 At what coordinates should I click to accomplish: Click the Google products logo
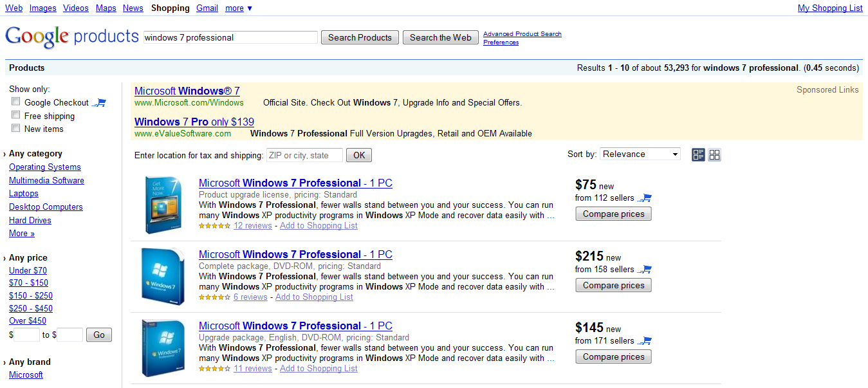coord(72,36)
